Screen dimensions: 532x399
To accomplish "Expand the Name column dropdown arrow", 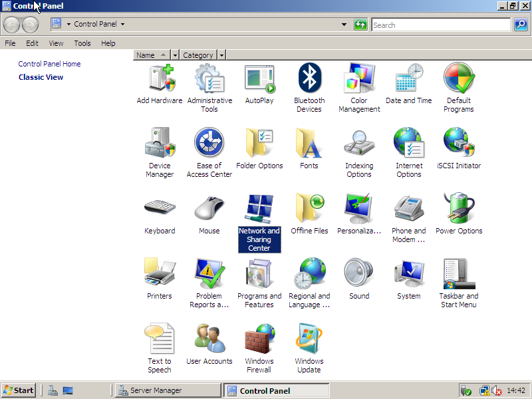I will [x=175, y=55].
